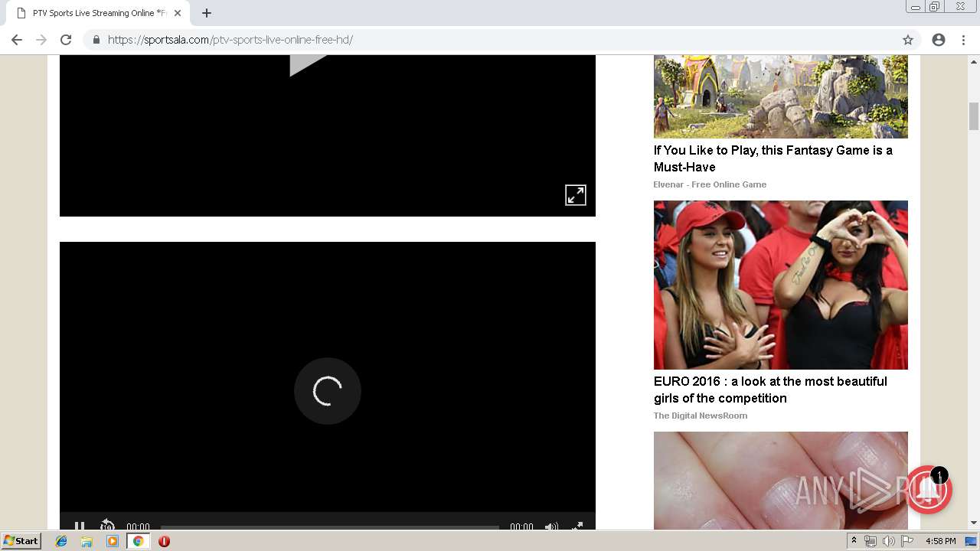Screen dimensions: 980x551
Task: Play the upper video player
Action: pyautogui.click(x=308, y=64)
